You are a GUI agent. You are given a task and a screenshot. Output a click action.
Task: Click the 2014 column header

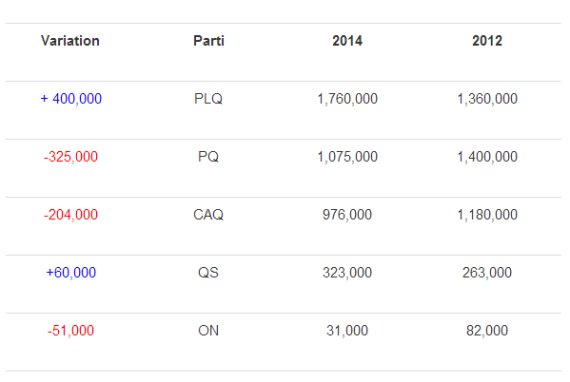click(x=347, y=41)
